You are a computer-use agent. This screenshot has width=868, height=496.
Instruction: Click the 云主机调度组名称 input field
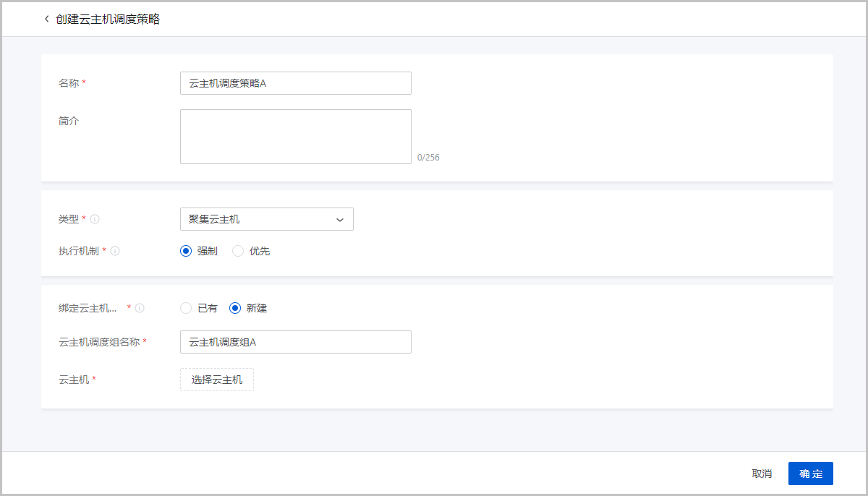pyautogui.click(x=295, y=342)
